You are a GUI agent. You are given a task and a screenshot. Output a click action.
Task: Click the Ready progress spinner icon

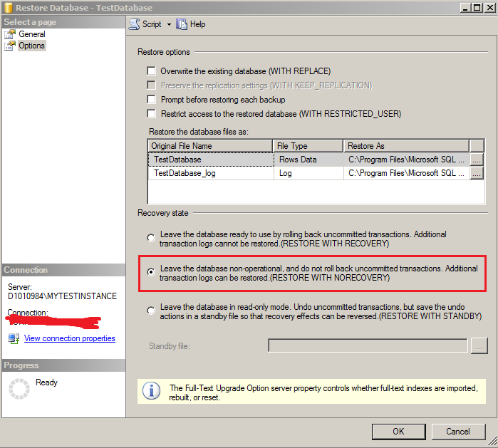(19, 389)
